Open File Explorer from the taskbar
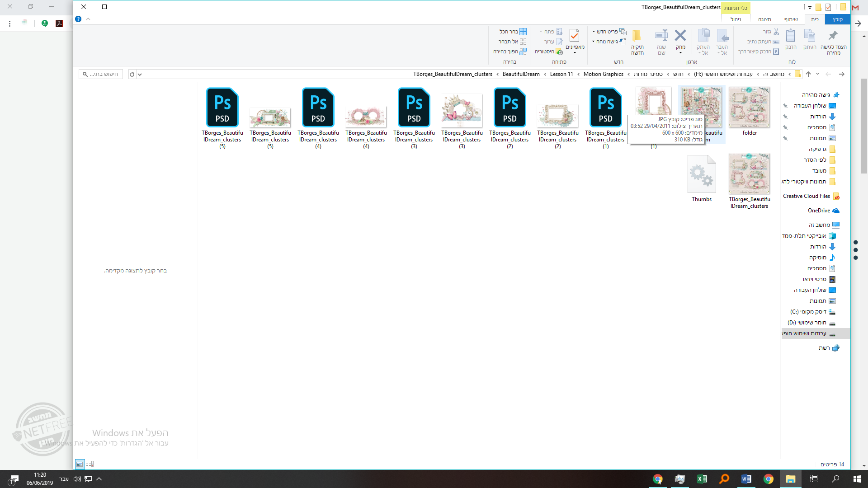The height and width of the screenshot is (488, 868). pyautogui.click(x=790, y=479)
